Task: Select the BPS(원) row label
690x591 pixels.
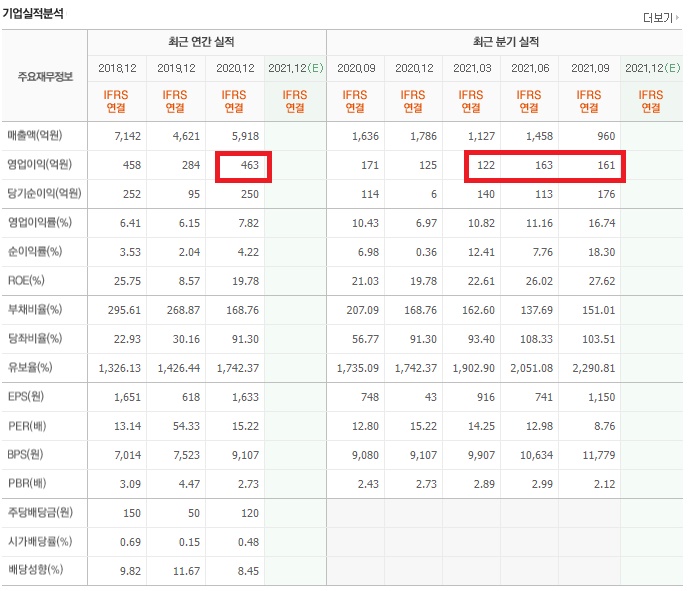Action: point(25,455)
